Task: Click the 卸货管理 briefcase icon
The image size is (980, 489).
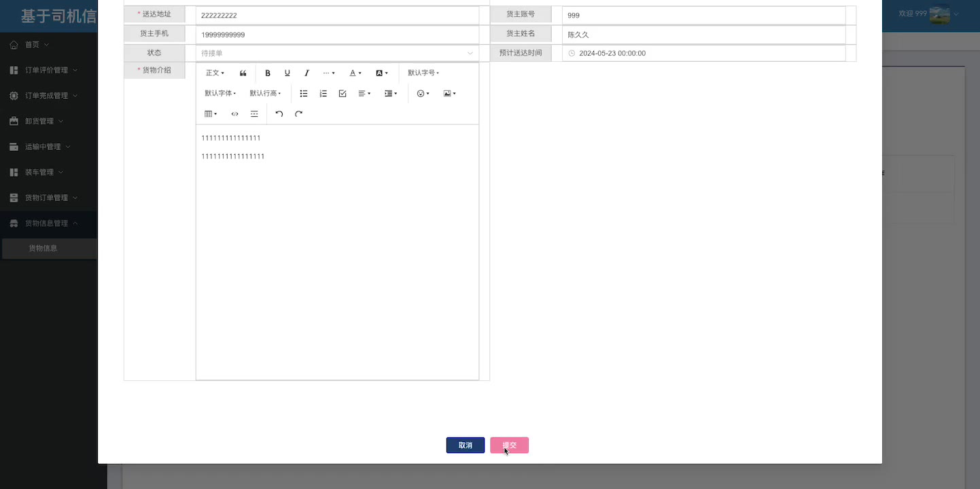Action: [14, 121]
